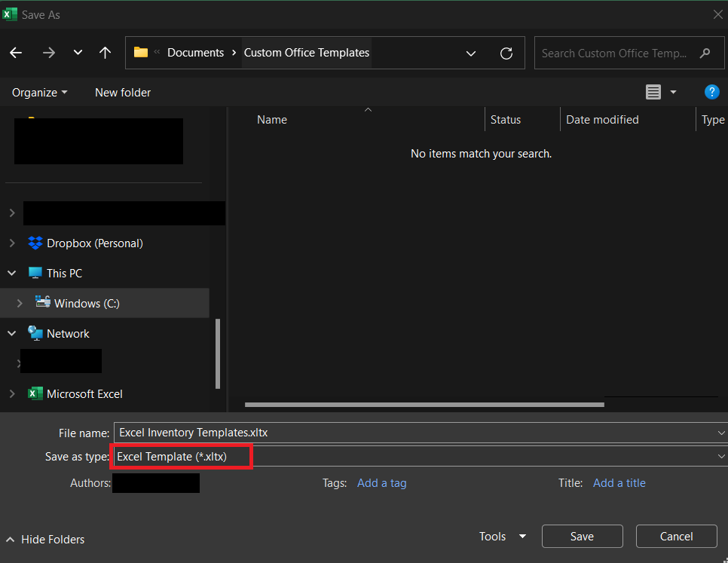Screen dimensions: 728x563
Task: Close the Save As dialog
Action: [717, 14]
